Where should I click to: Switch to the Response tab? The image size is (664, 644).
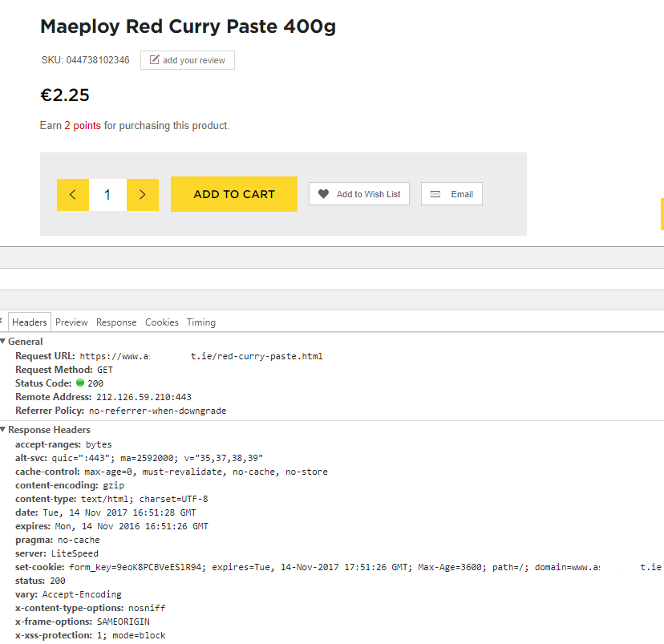116,322
